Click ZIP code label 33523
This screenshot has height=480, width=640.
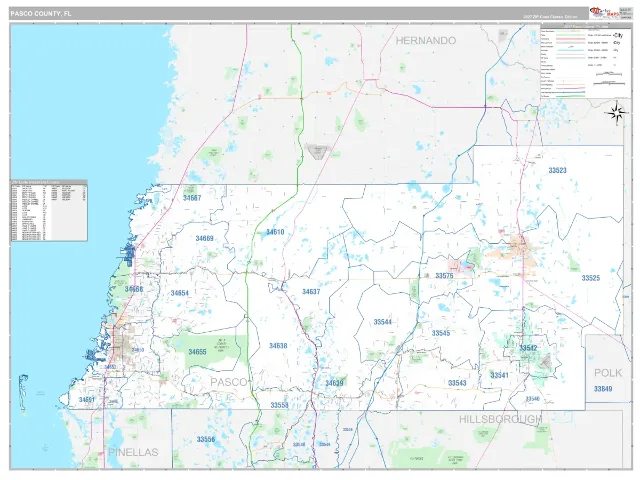(x=557, y=170)
